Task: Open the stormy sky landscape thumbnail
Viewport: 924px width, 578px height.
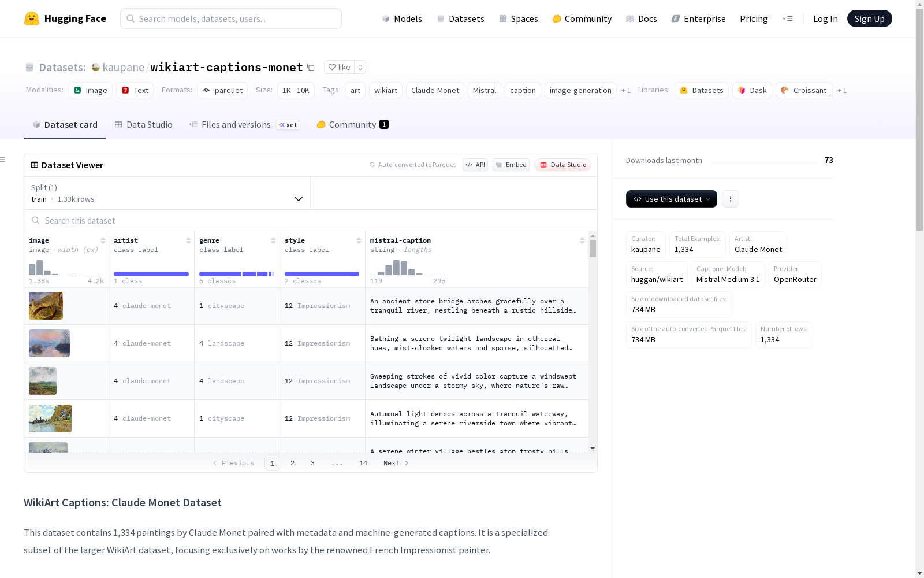Action: [43, 381]
